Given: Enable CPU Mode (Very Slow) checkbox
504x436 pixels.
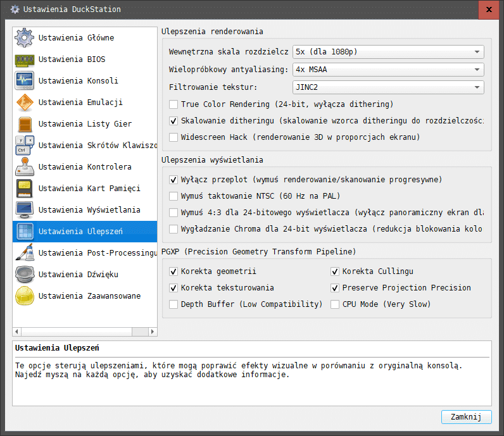Looking at the screenshot, I should [x=335, y=304].
